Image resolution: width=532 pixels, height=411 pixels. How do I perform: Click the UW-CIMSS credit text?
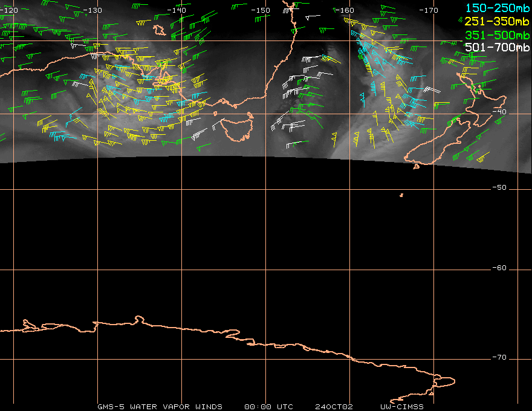(x=402, y=407)
